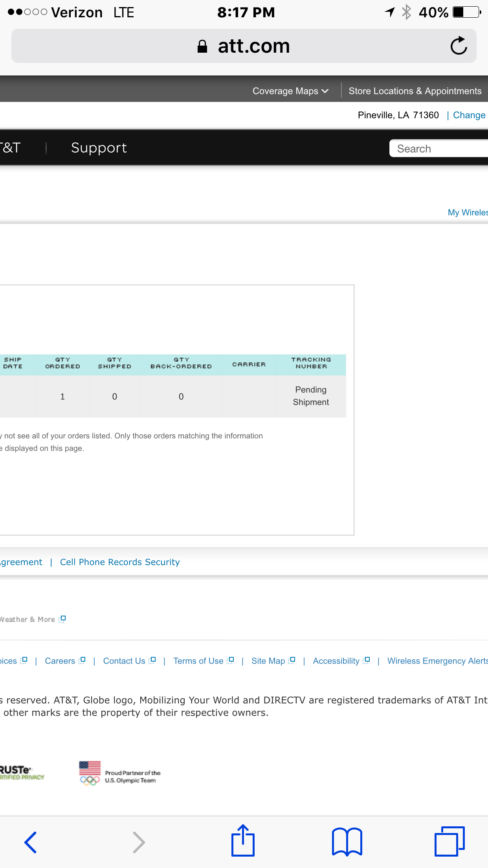Tap the 8:17 PM status bar clock
Viewport: 488px width, 868px height.
246,12
